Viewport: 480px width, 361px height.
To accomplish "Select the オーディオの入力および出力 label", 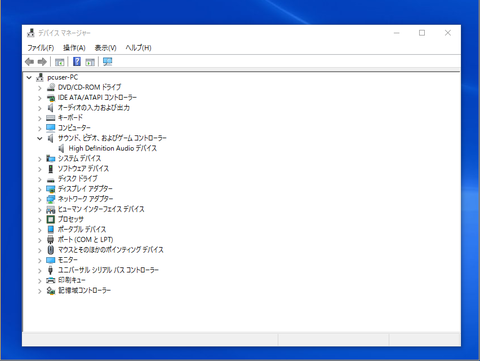I will coord(94,108).
